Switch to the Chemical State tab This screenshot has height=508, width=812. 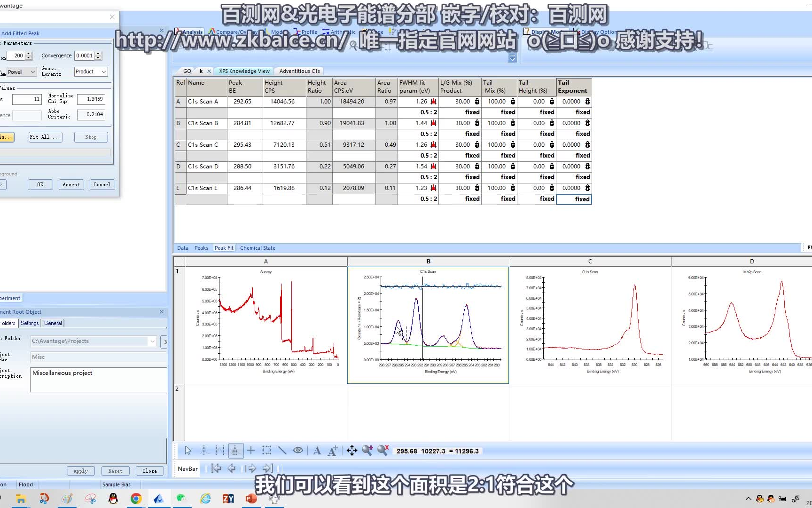click(x=258, y=247)
